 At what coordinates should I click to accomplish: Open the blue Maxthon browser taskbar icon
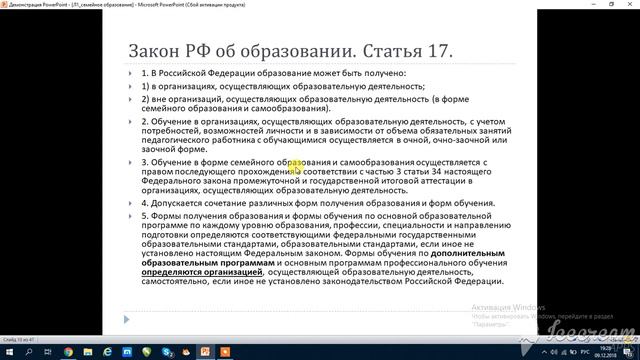click(x=127, y=352)
